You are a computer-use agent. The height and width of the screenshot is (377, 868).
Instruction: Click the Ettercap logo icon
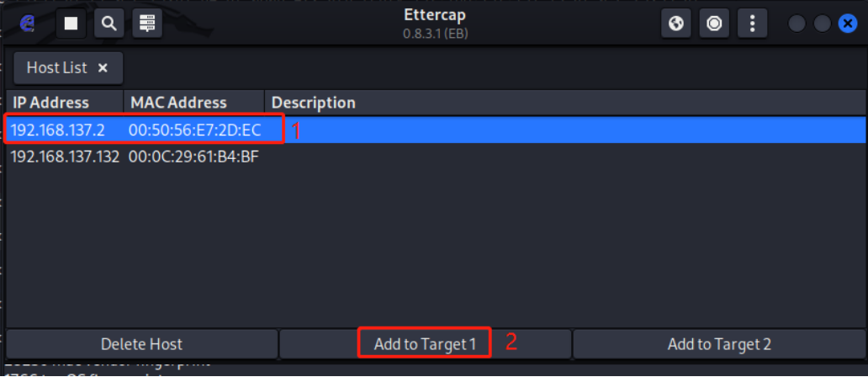click(x=26, y=24)
